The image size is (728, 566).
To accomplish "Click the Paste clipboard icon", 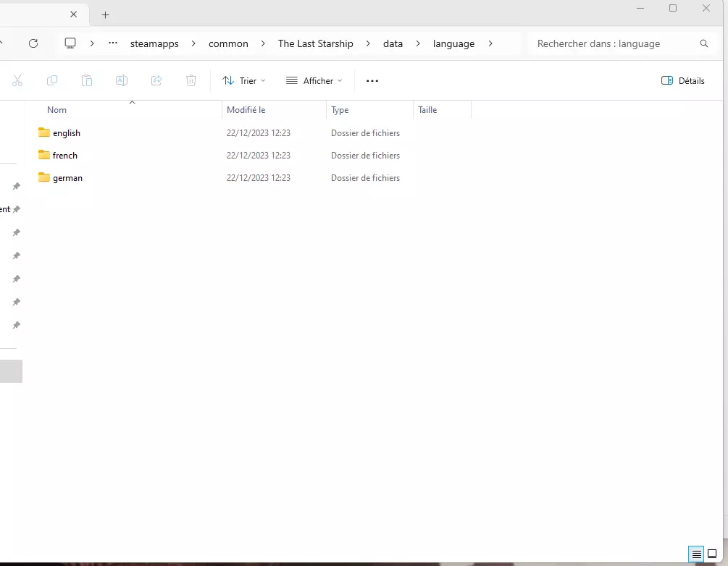I will [87, 81].
